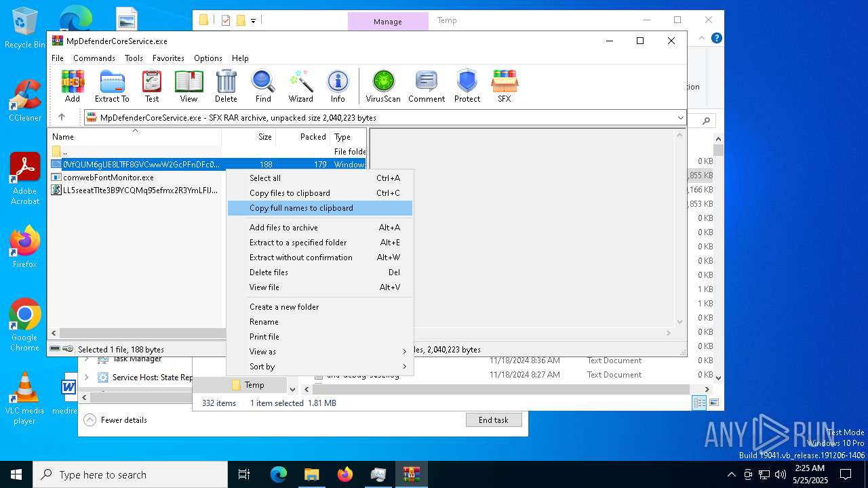Open the Favorites menu
The width and height of the screenshot is (868, 488).
click(168, 58)
